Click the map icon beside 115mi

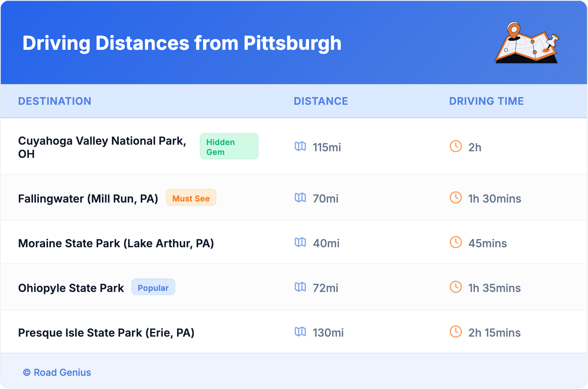(x=300, y=147)
